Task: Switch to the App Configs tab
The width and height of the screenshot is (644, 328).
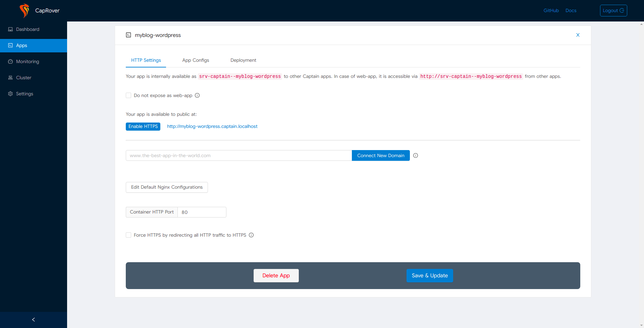Action: [196, 60]
